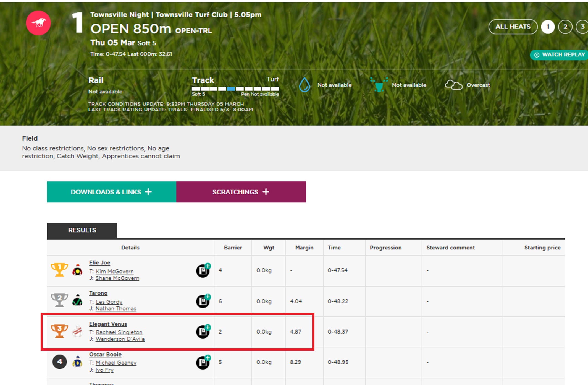Select heat number 2
The width and height of the screenshot is (588, 385).
(565, 27)
